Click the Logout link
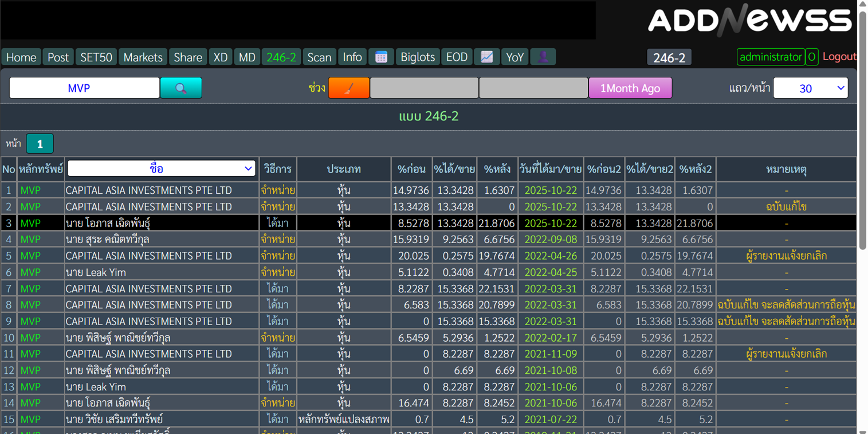Viewport: 868px width, 434px height. coord(839,57)
